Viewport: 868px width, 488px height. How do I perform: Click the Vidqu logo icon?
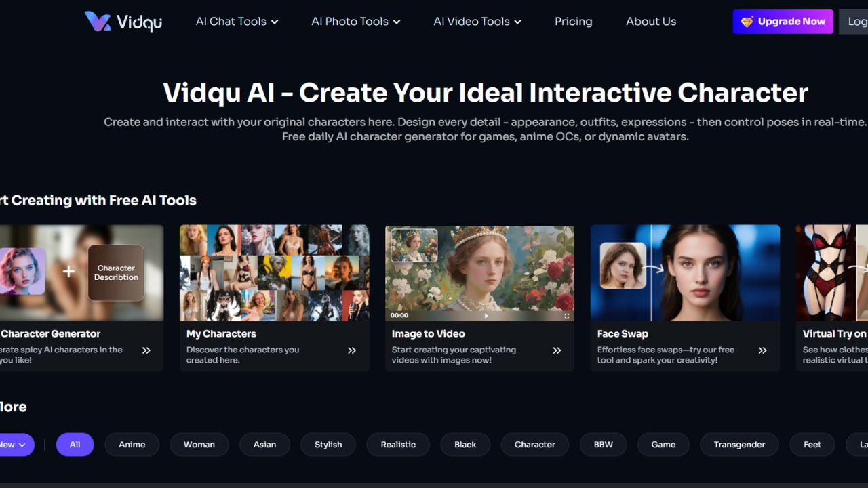click(98, 21)
